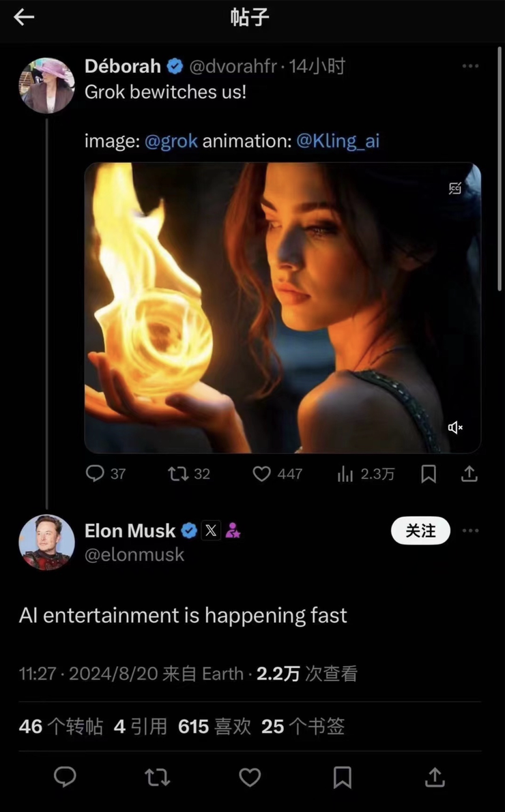The width and height of the screenshot is (505, 812).
Task: Unmute the video sound
Action: 455,427
